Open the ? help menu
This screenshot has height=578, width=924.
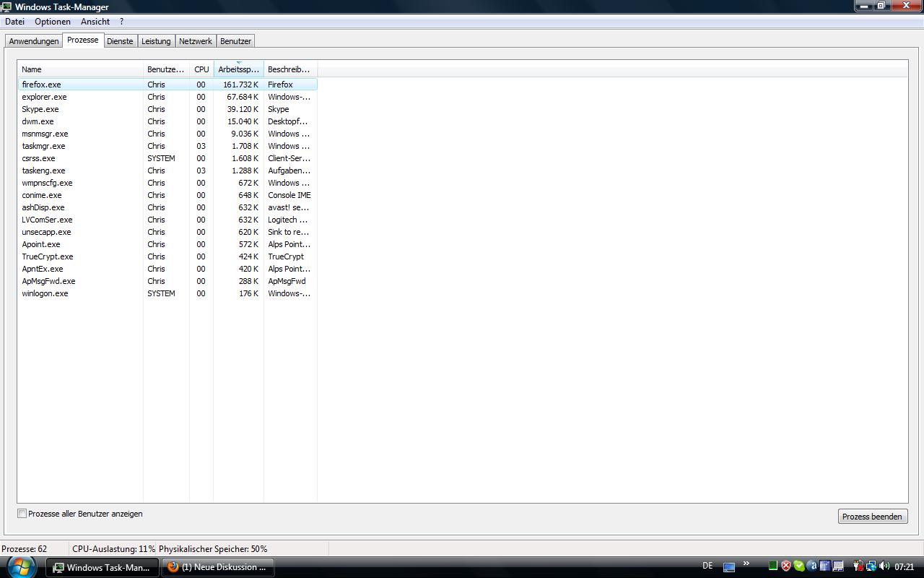(122, 22)
